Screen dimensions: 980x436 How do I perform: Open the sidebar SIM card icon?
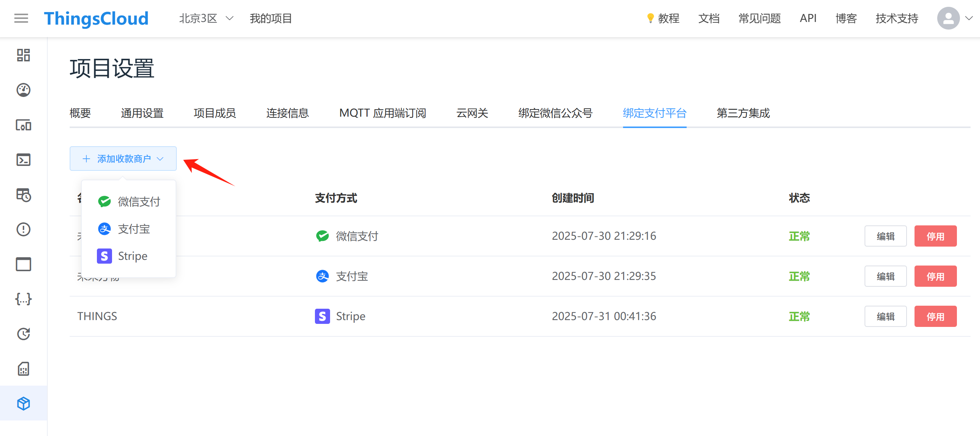coord(23,369)
